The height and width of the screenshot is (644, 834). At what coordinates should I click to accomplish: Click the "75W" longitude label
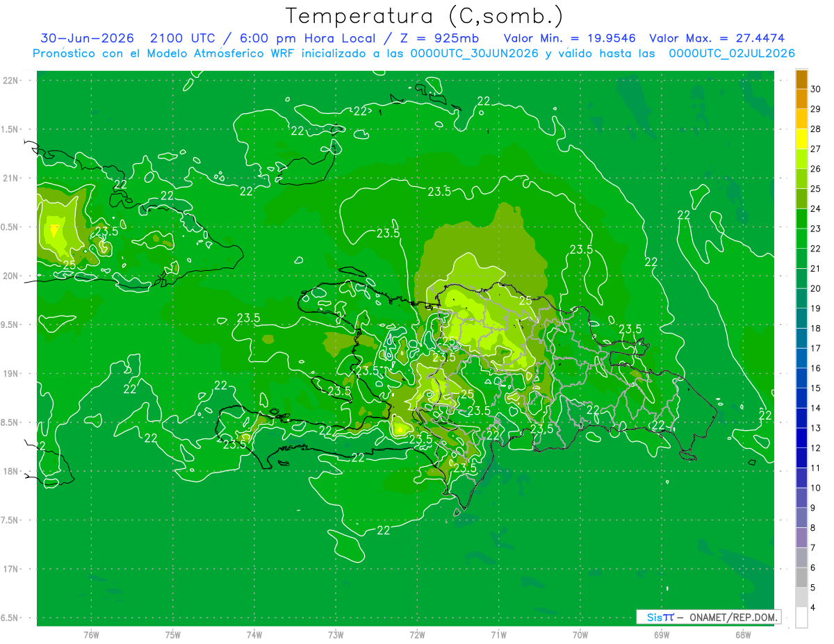tap(172, 634)
